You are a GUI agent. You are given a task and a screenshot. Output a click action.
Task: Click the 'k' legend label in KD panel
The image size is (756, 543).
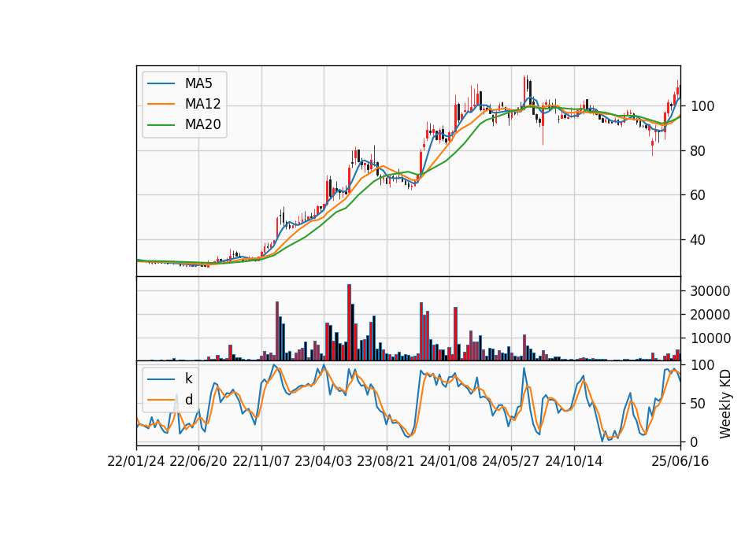[x=188, y=379]
